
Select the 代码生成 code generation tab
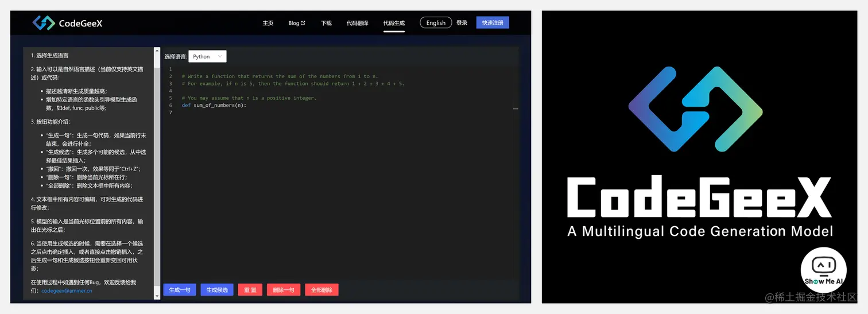[394, 23]
